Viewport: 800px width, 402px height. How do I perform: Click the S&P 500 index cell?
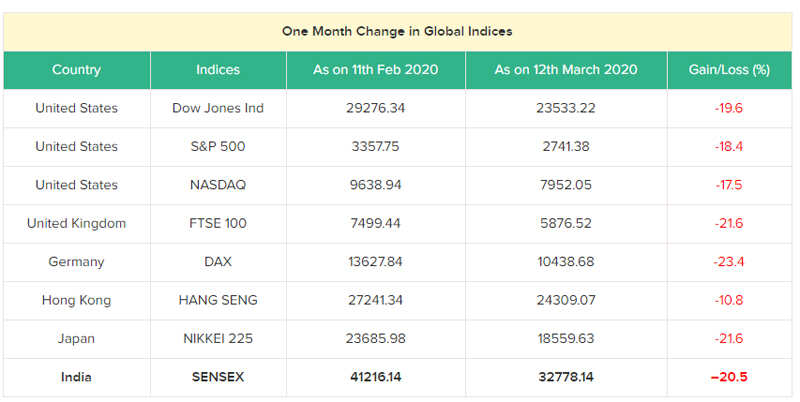pyautogui.click(x=218, y=146)
